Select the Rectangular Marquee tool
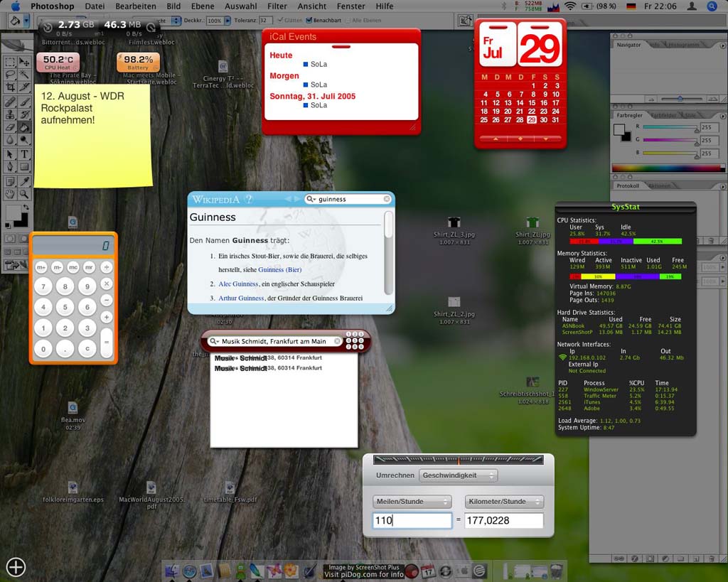This screenshot has height=582, width=728. coord(10,62)
